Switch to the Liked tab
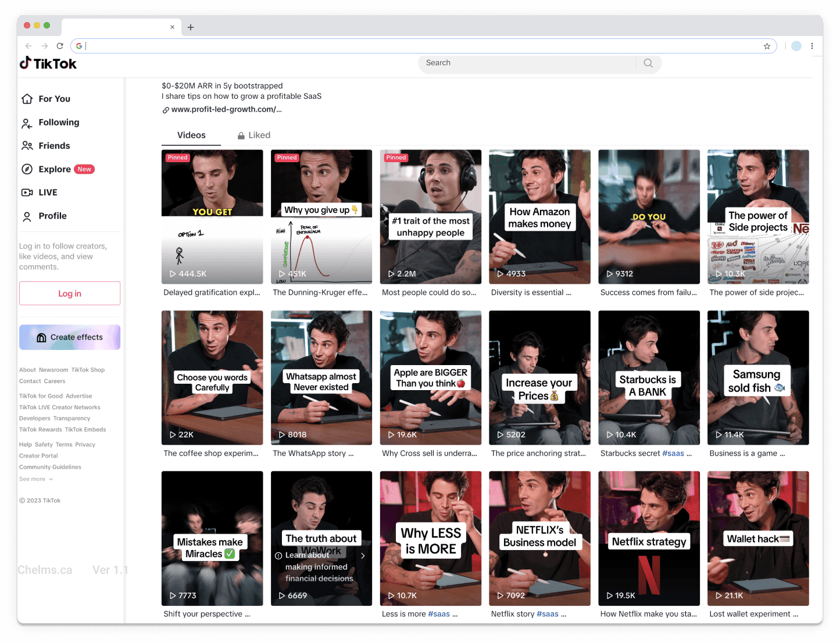This screenshot has width=840, height=643. click(x=253, y=135)
